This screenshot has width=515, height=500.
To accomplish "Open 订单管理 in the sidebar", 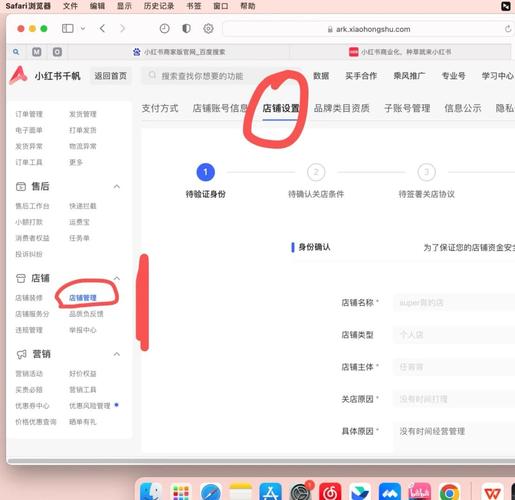I will point(29,114).
